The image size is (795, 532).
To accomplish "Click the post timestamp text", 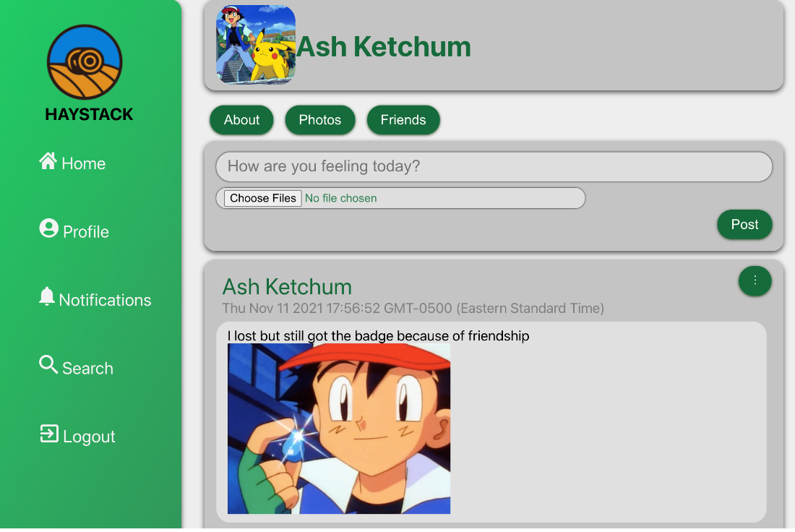I will (x=413, y=308).
